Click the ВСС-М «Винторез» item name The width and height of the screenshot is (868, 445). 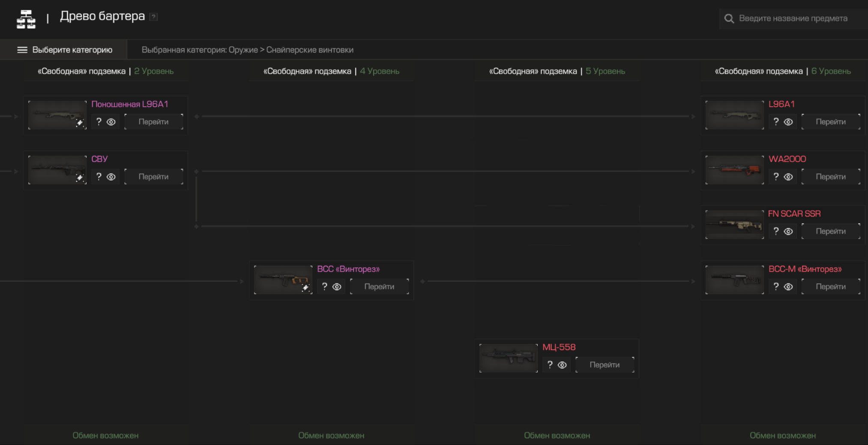point(805,269)
